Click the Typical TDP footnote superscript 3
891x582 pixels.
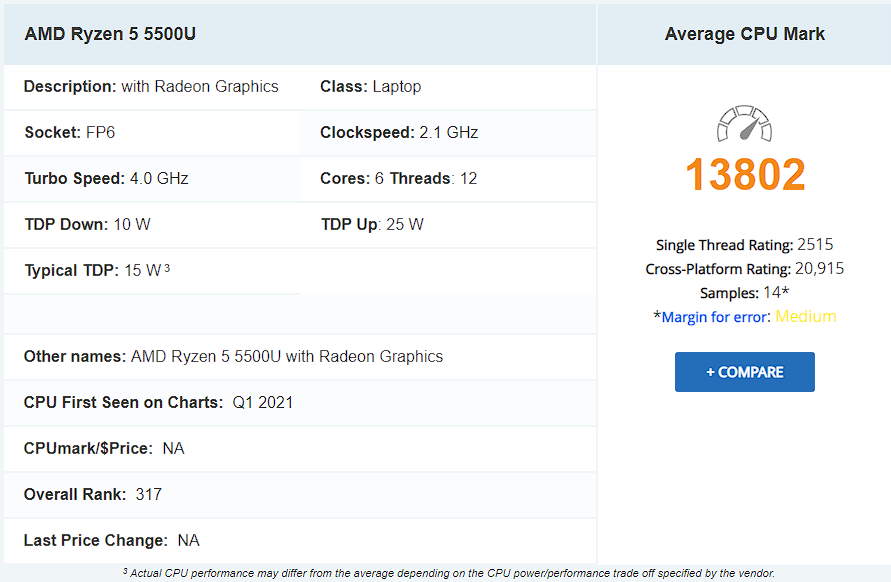pyautogui.click(x=167, y=268)
